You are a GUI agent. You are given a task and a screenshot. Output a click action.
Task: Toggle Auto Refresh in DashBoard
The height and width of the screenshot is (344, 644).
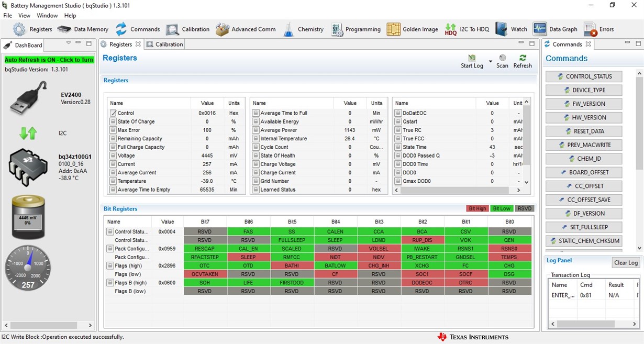(x=49, y=60)
